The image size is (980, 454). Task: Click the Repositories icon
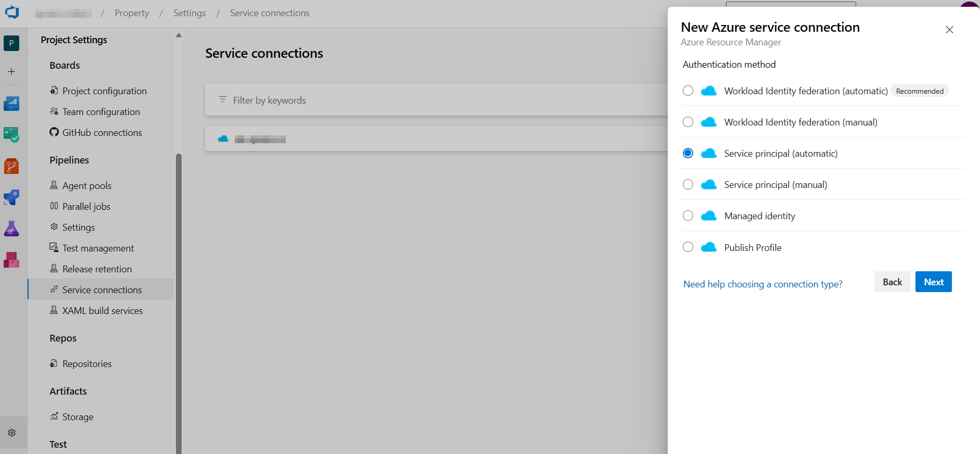(x=54, y=363)
